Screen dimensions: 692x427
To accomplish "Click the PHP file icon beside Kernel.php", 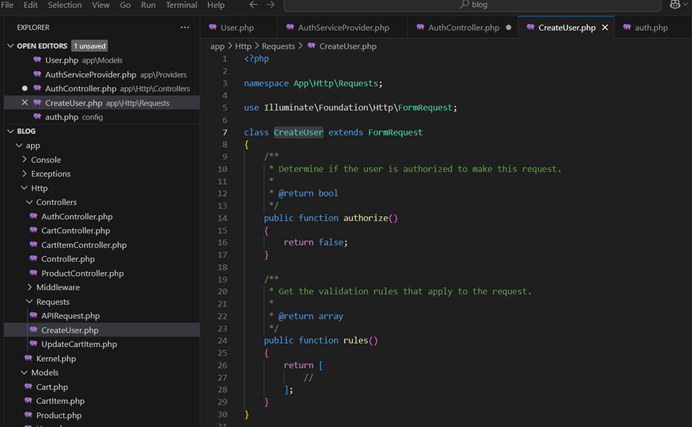I will click(x=28, y=358).
